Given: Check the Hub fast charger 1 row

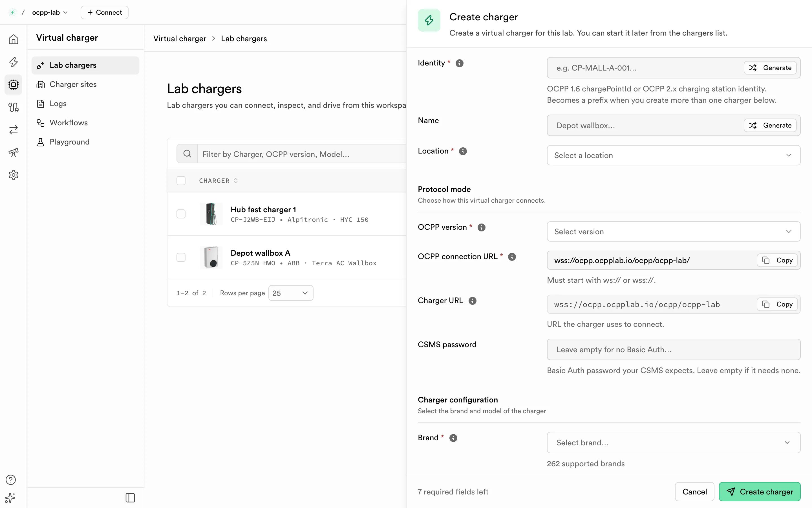Looking at the screenshot, I should click(x=181, y=214).
